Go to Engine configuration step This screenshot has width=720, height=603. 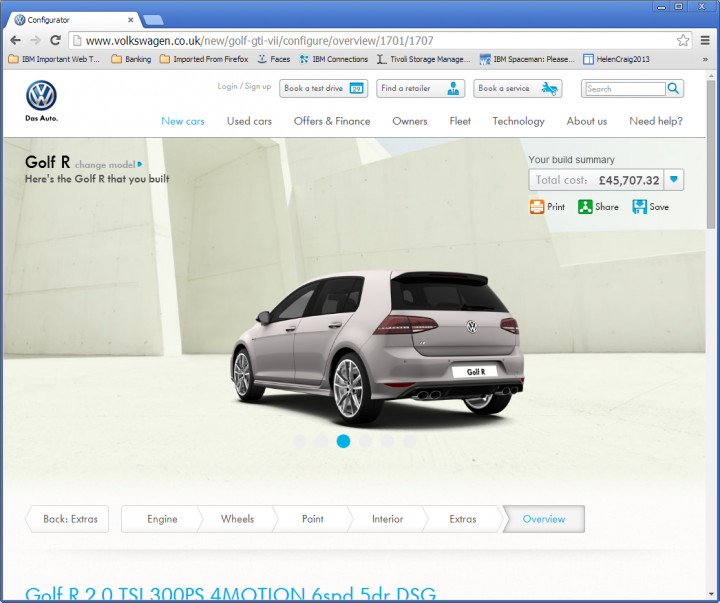162,519
